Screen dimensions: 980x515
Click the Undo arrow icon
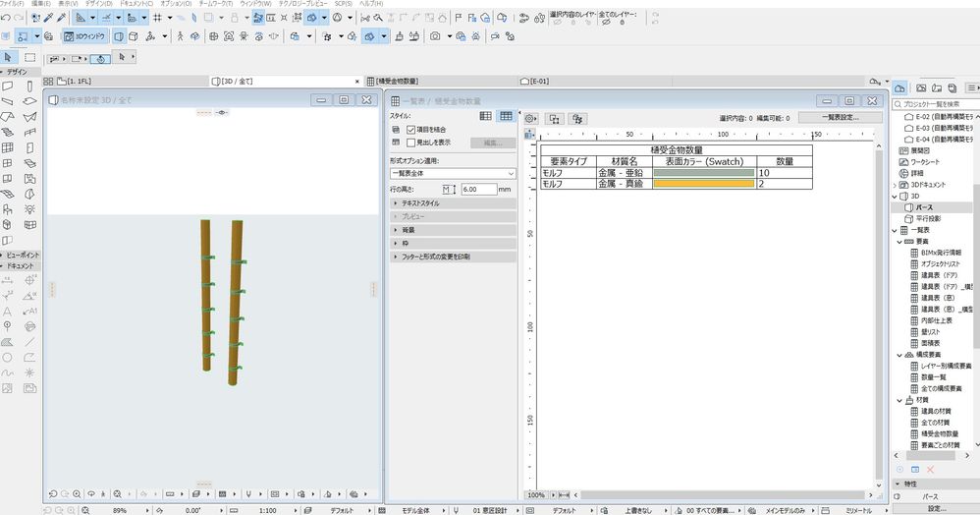[6, 18]
